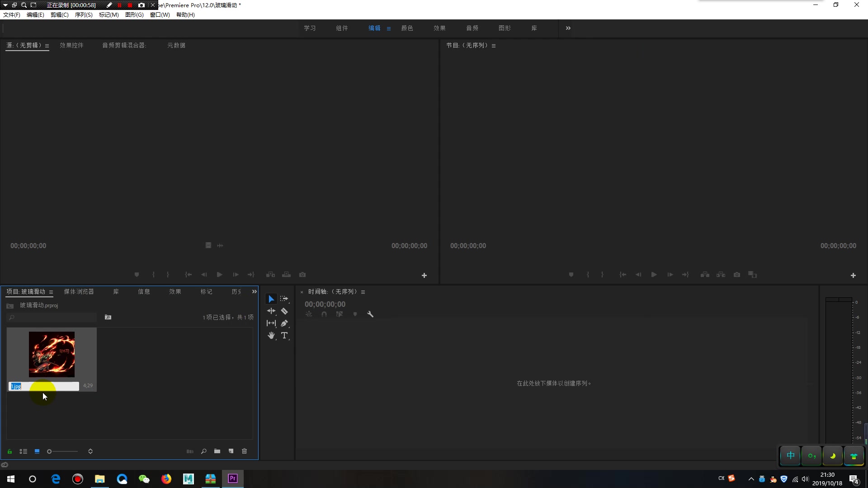Show overflow tabs in Project panel group
868x488 pixels.
coord(254,292)
